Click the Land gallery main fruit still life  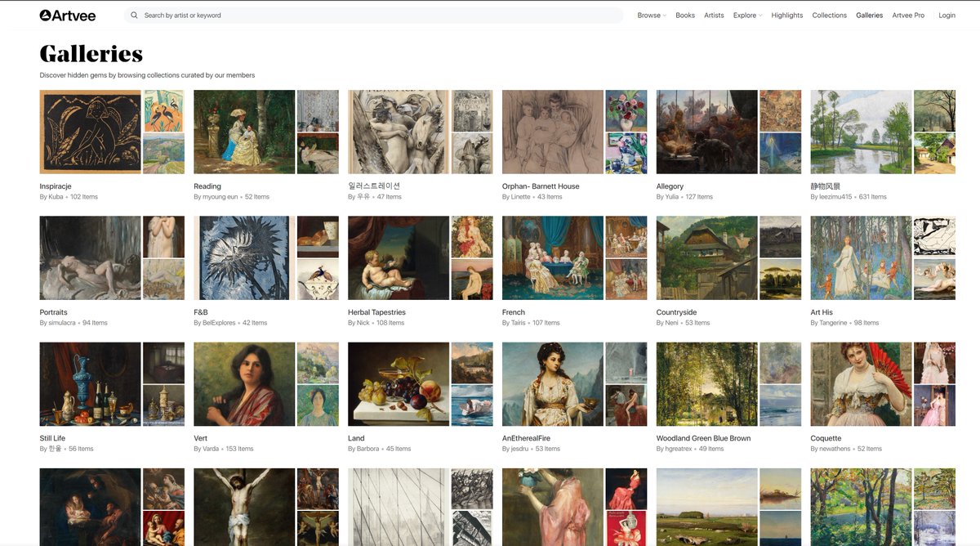click(399, 384)
